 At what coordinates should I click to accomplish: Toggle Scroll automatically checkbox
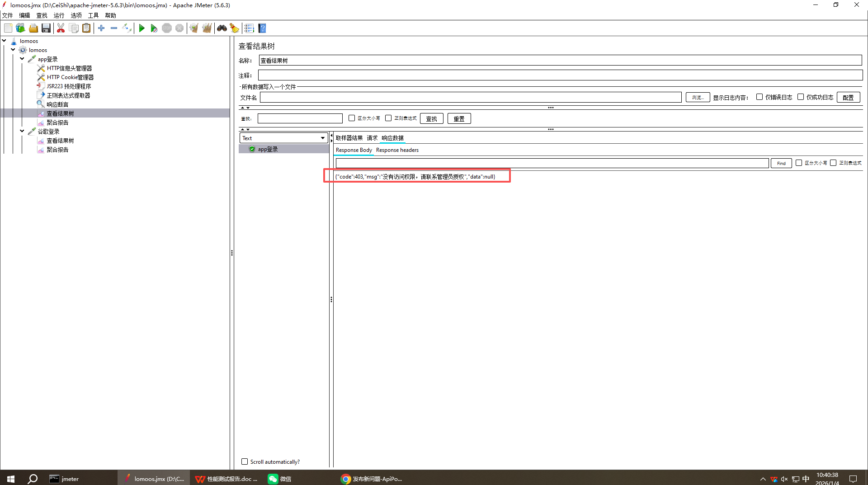tap(245, 461)
